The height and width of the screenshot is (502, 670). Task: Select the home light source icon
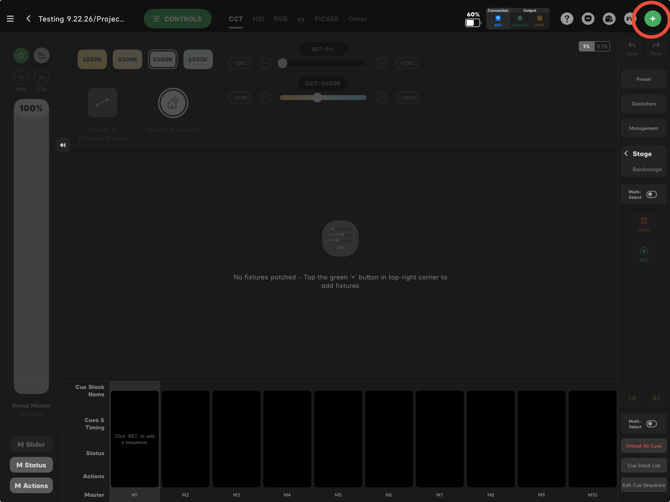click(173, 103)
